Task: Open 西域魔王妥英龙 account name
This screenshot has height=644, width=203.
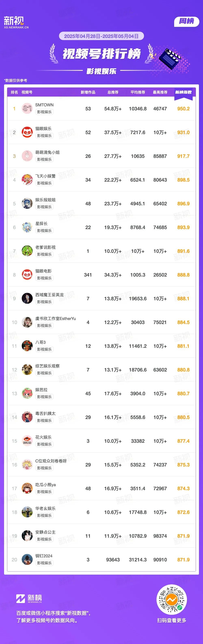Action: coord(50,295)
